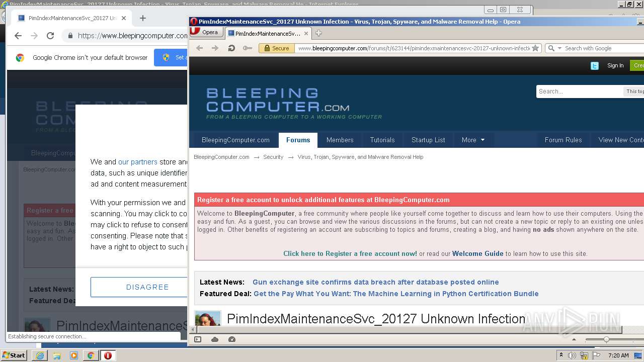Open Opera password manager key icon

247,48
